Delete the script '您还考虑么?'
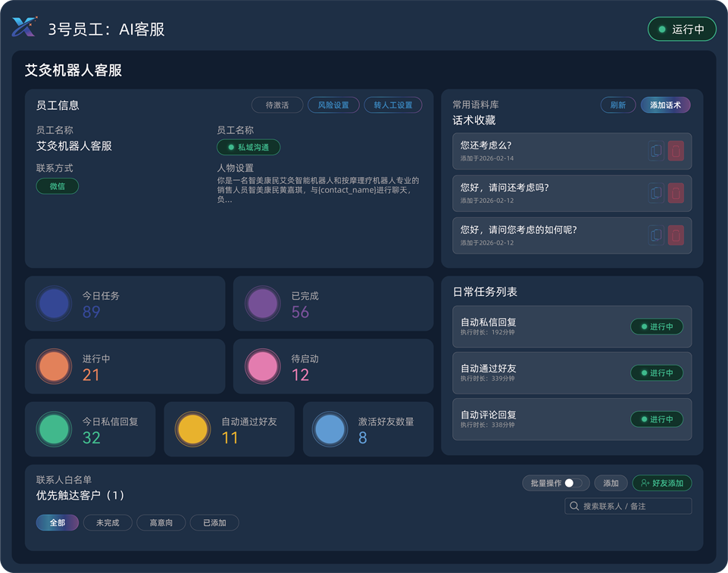 click(676, 151)
